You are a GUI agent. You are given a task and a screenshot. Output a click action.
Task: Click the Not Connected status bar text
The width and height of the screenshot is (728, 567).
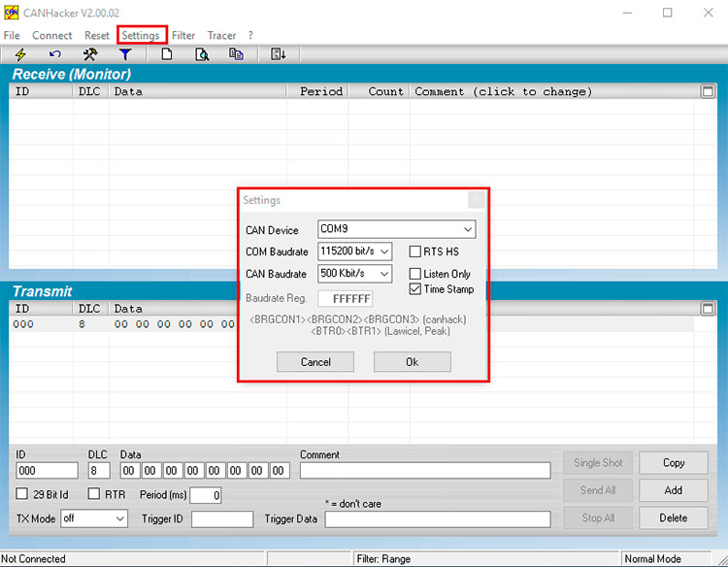point(33,558)
